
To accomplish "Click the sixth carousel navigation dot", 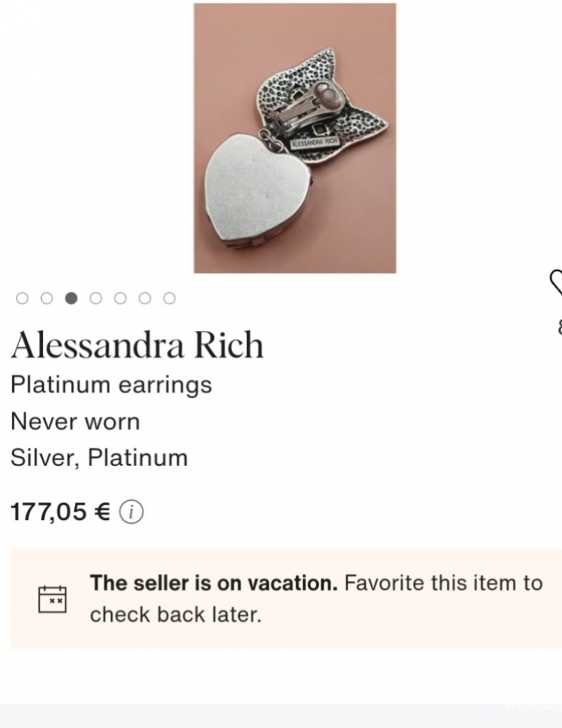I will pyautogui.click(x=143, y=298).
